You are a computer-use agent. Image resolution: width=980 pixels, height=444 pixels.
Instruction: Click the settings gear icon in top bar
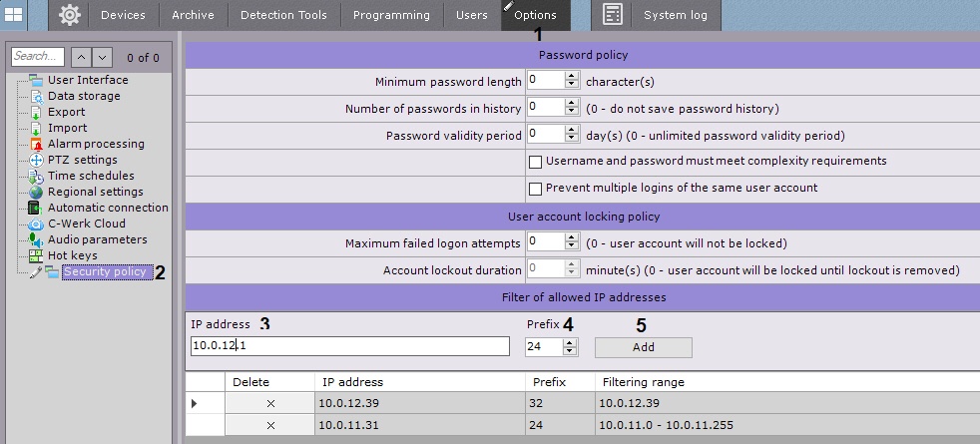click(x=70, y=15)
